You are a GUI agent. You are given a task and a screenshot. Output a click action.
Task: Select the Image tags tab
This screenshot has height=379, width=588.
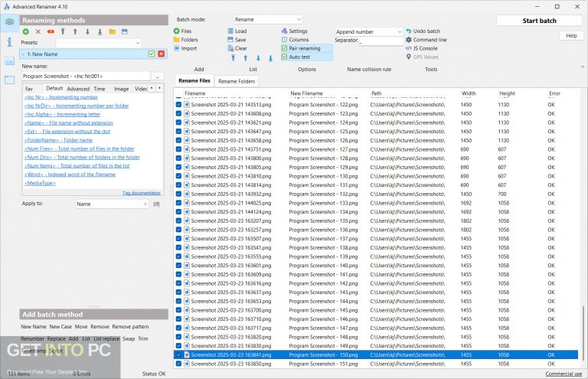click(121, 89)
